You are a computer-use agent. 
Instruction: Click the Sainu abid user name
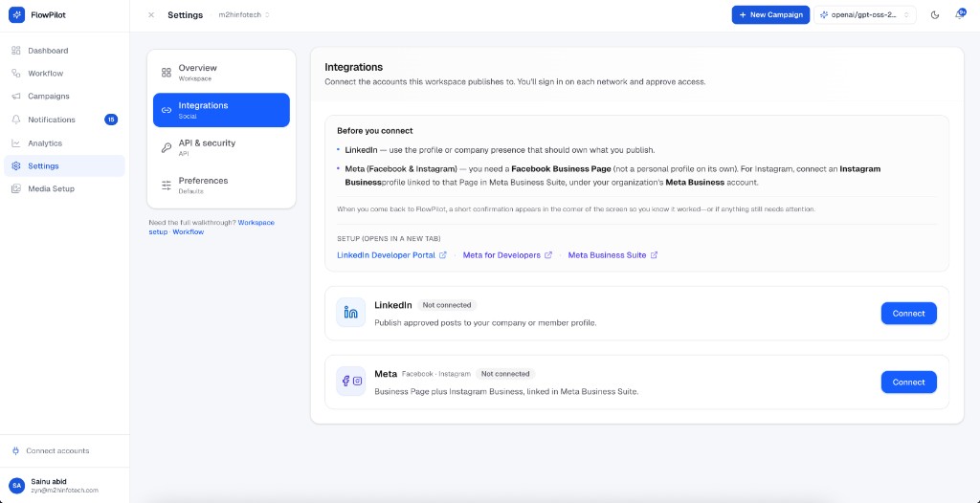49,482
